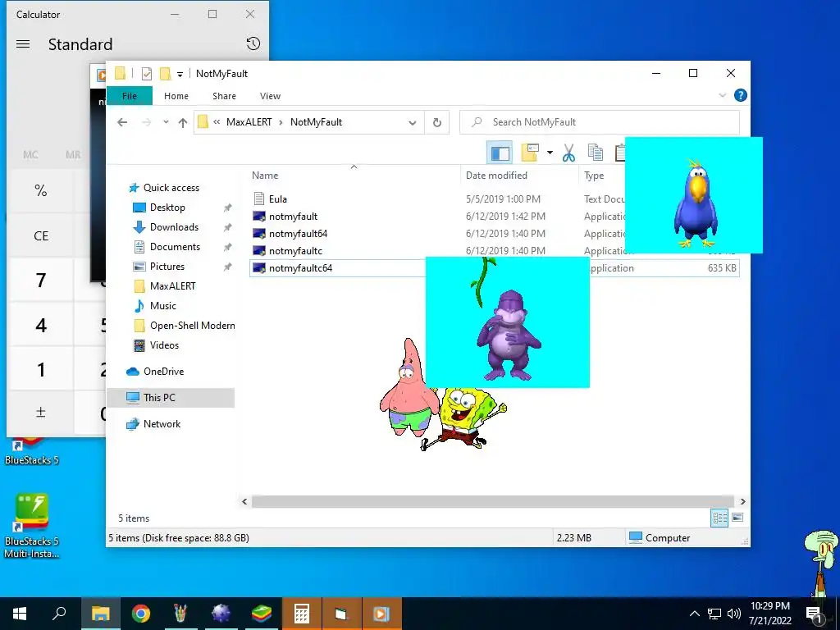Screen dimensions: 840x630
Task: Show hidden system tray icons
Action: click(694, 614)
